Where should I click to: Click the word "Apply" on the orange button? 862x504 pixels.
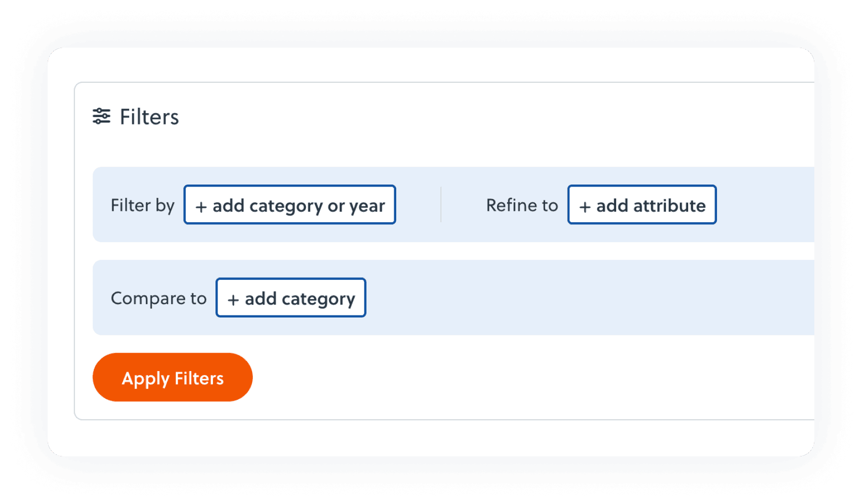[x=146, y=378]
